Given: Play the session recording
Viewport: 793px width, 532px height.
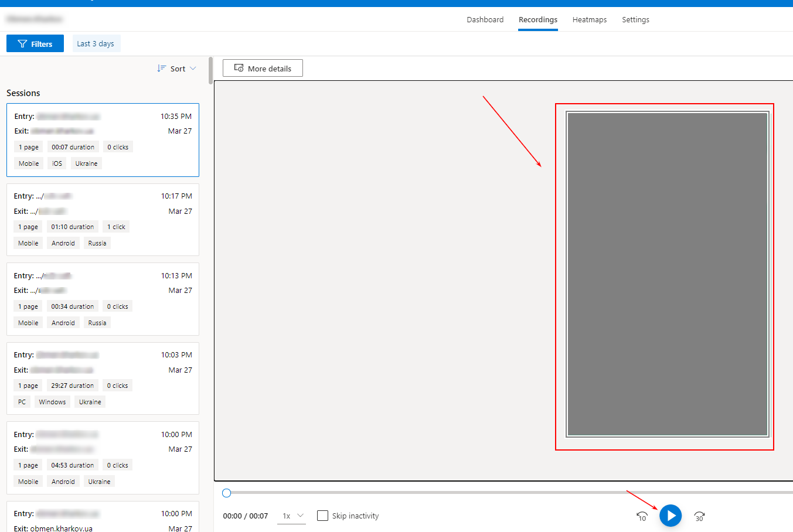Looking at the screenshot, I should (671, 516).
